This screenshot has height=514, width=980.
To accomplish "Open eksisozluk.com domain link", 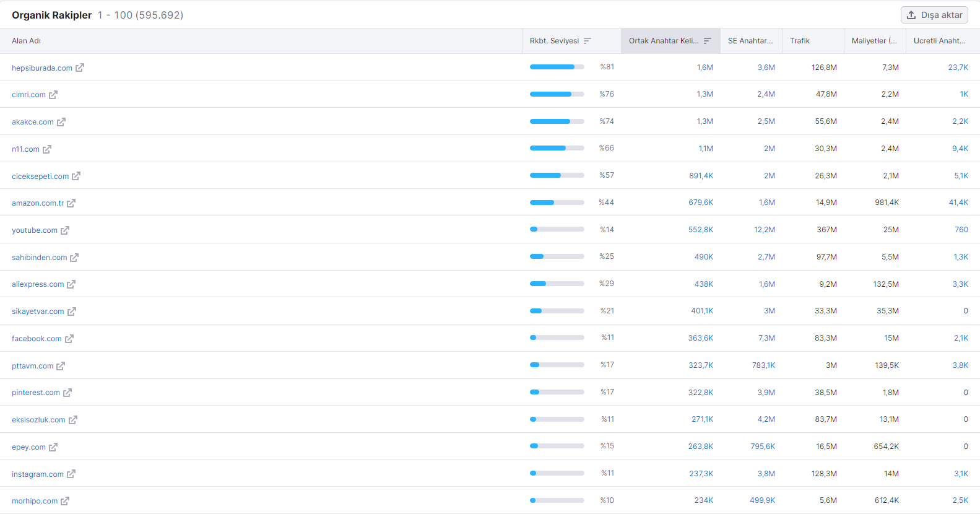I will [x=38, y=420].
